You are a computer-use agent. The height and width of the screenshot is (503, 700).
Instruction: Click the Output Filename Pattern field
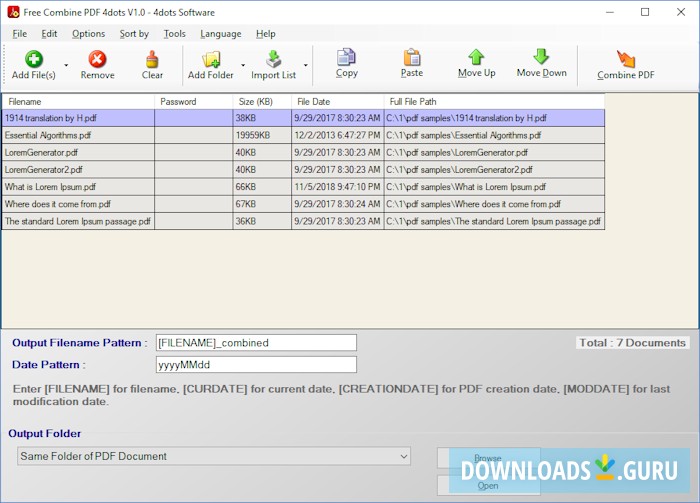(256, 342)
